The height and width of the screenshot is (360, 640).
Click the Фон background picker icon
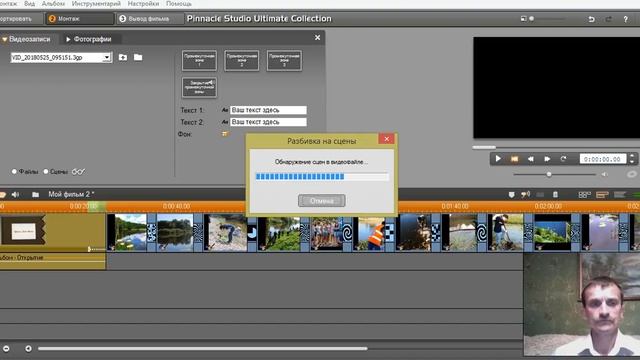(x=224, y=133)
